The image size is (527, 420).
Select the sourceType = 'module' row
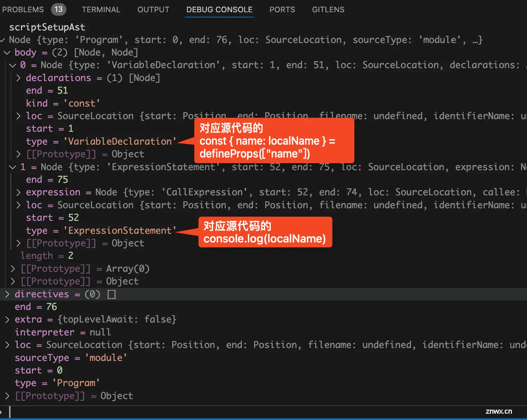(71, 358)
